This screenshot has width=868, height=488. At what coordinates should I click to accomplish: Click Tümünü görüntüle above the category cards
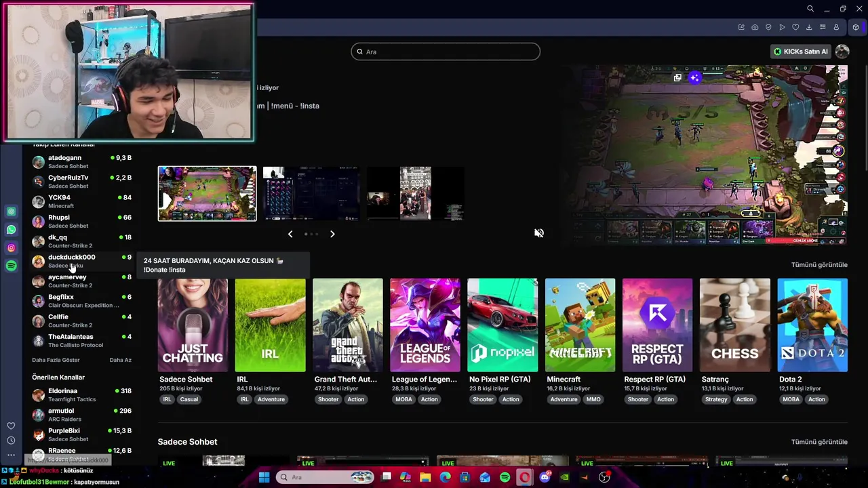[819, 265]
